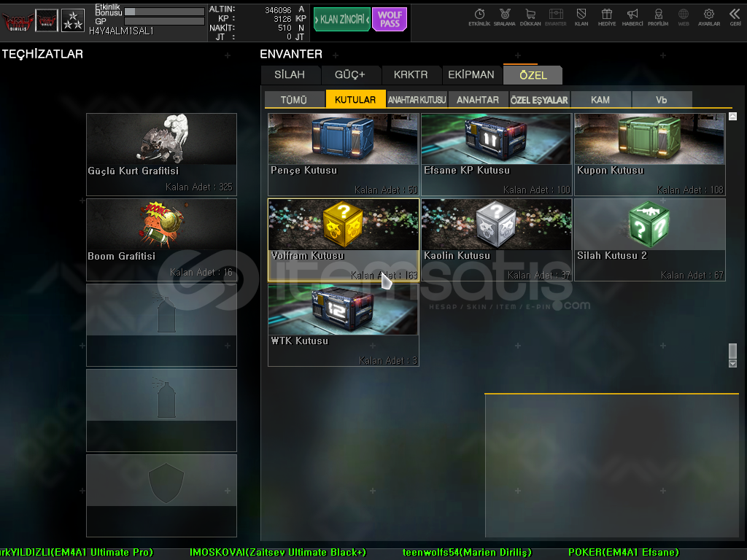Image resolution: width=747 pixels, height=560 pixels.
Task: Select the ANAHTAR KUTUSU sub-tab
Action: click(x=417, y=100)
